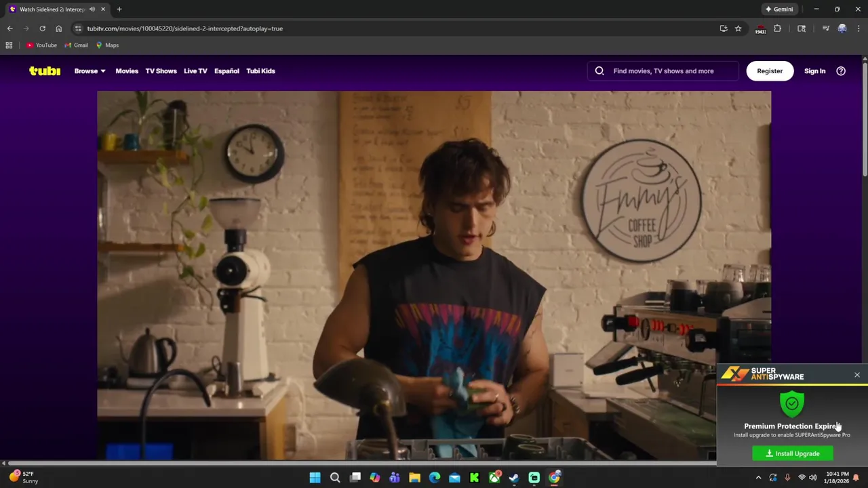Open the red extension with 1943 badge
Screen dimensions: 868x488
coord(760,29)
